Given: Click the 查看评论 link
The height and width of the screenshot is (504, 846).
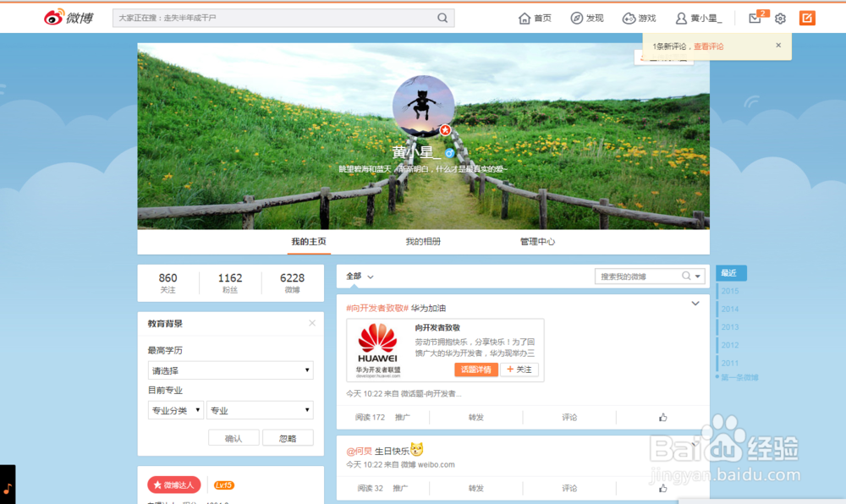Looking at the screenshot, I should coord(708,47).
